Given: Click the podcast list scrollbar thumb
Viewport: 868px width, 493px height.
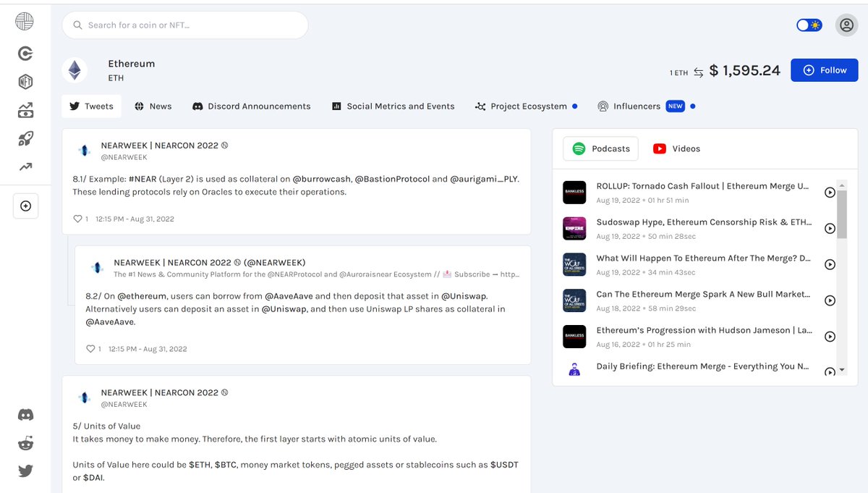Looking at the screenshot, I should 841,214.
